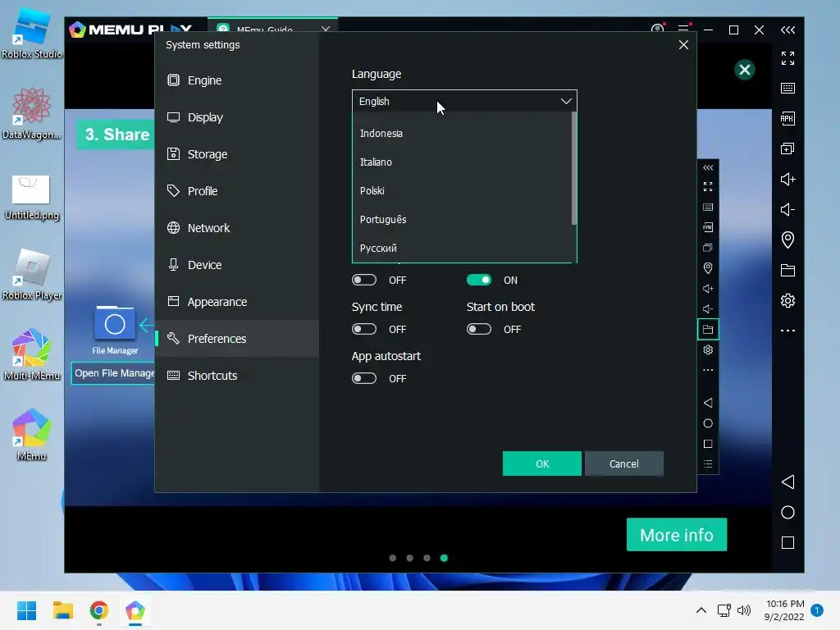This screenshot has height=630, width=840.
Task: Choose Indonesia from the language list
Action: point(462,134)
